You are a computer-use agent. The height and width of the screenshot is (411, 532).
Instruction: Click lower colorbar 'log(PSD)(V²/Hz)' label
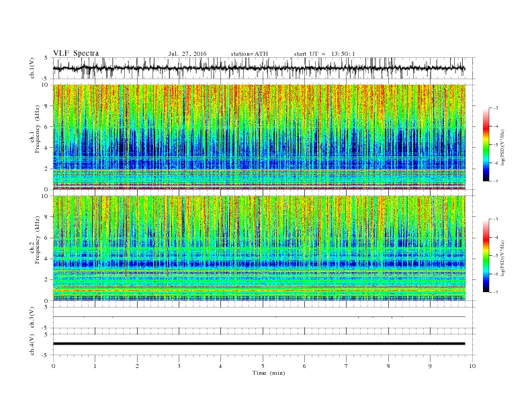click(x=503, y=257)
